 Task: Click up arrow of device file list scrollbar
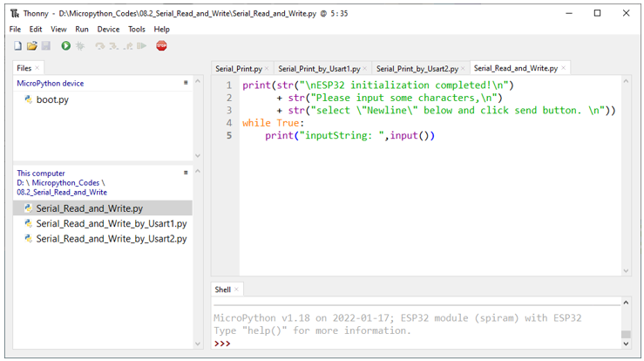click(198, 81)
